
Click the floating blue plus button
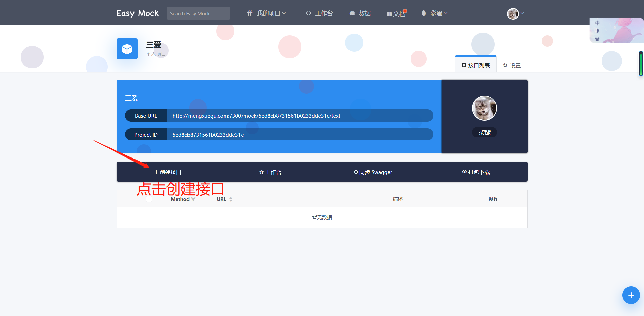pyautogui.click(x=631, y=295)
